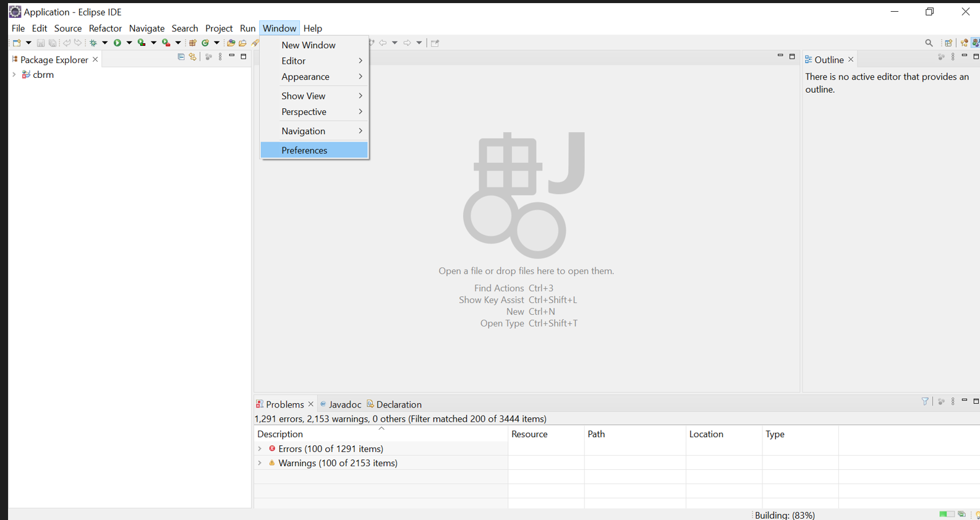
Task: Click the green build progress bar in status bar
Action: pos(947,514)
